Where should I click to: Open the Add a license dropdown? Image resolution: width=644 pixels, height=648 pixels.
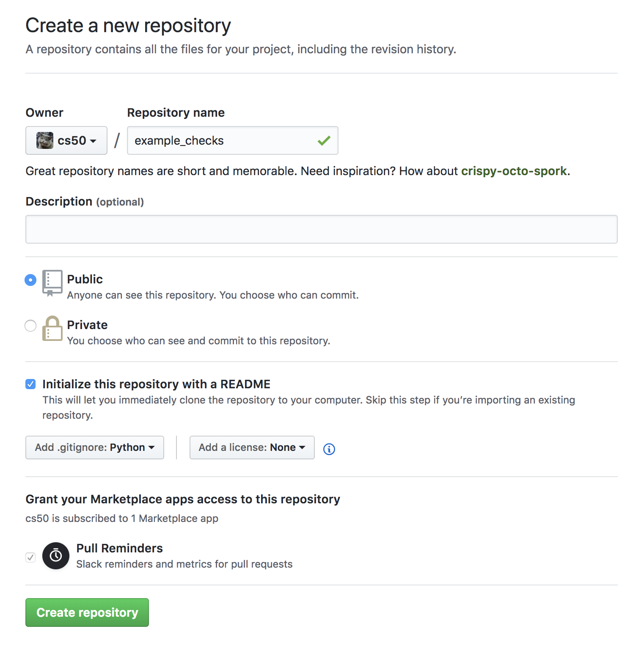252,448
